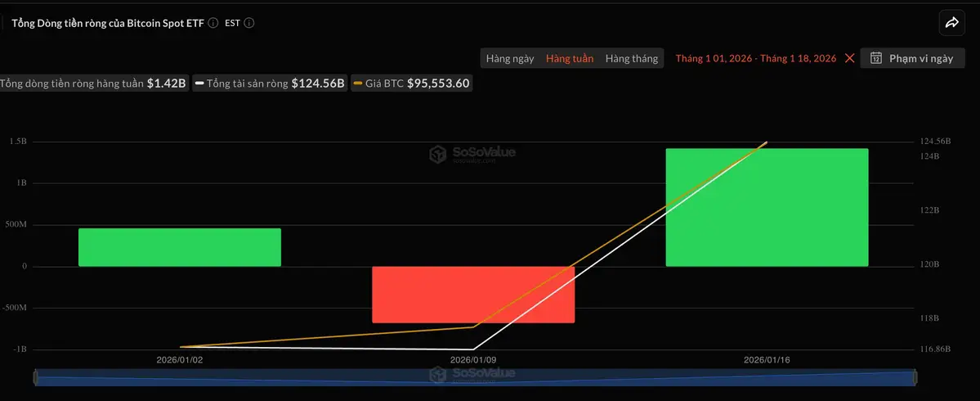This screenshot has width=980, height=401.
Task: Toggle Tổng dòng tiền ròng hàng tuần legend
Action: [94, 83]
